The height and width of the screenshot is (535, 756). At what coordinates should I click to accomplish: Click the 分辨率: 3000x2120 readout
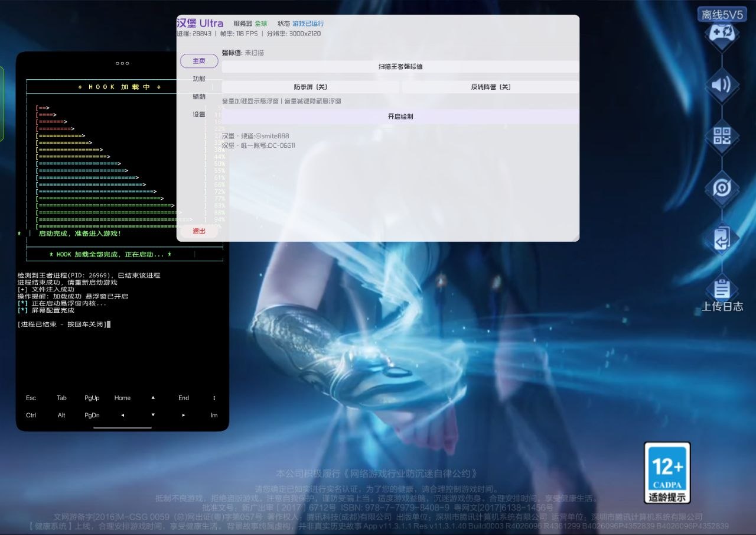pos(294,34)
